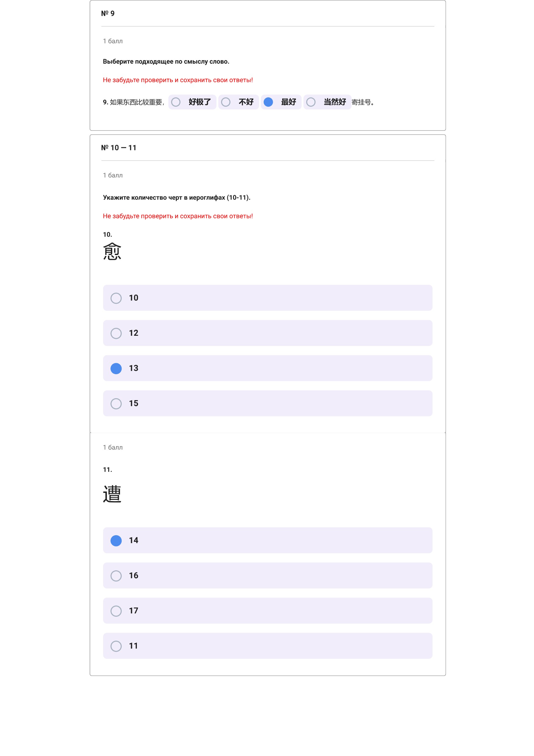Image resolution: width=534 pixels, height=756 pixels.
Task: Pick the 当然好 answer option
Action: pyautogui.click(x=327, y=102)
